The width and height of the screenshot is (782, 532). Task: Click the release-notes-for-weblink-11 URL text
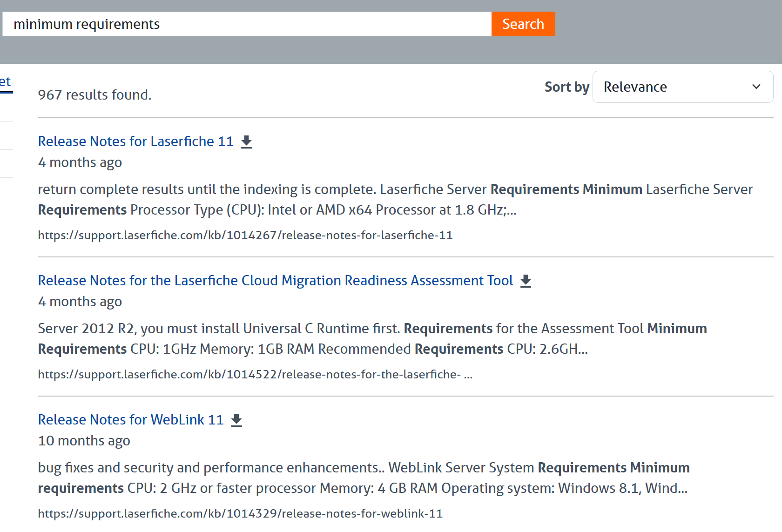240,513
